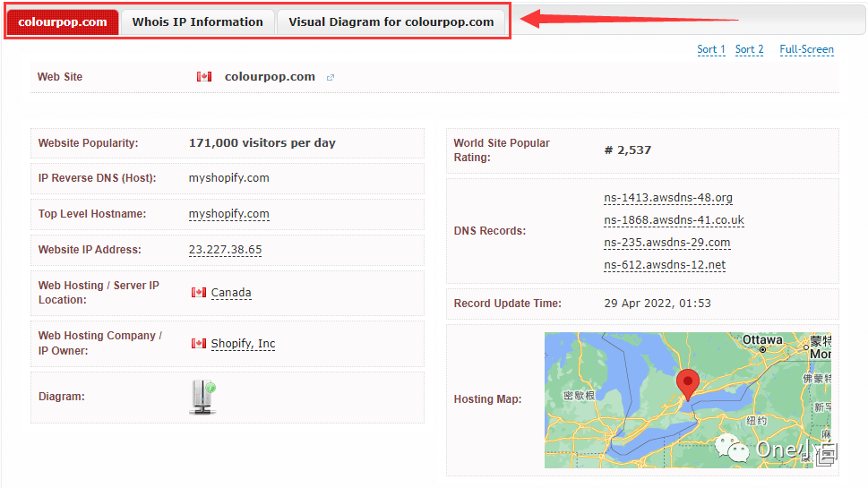Select the colourpop.com tab
The width and height of the screenshot is (868, 488).
pos(63,22)
